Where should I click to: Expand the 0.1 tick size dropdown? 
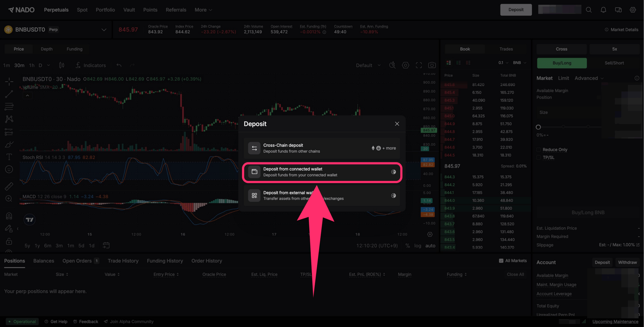(x=503, y=63)
